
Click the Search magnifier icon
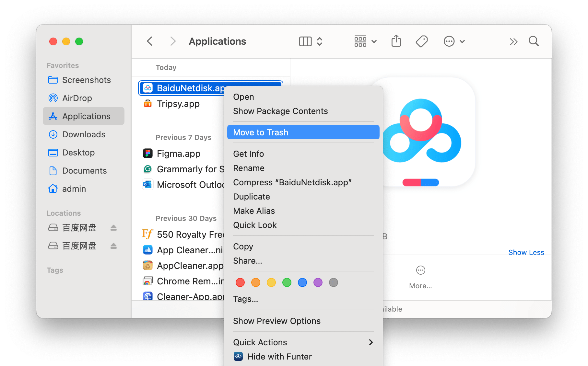click(534, 41)
